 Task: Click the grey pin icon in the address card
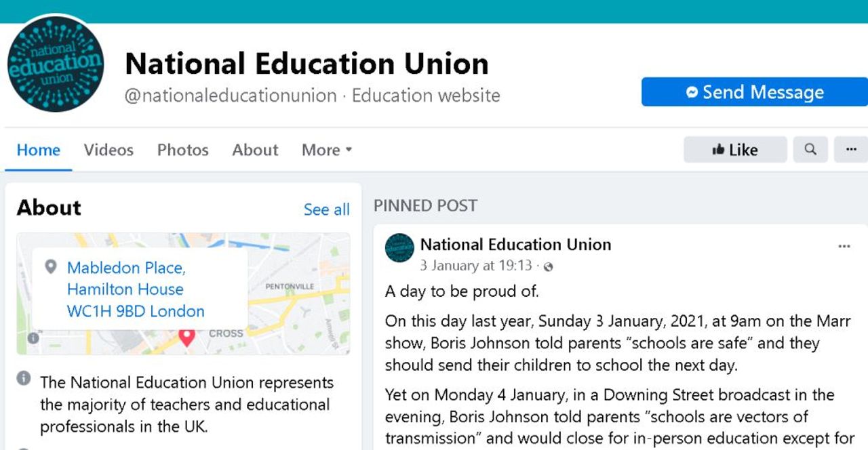point(50,267)
